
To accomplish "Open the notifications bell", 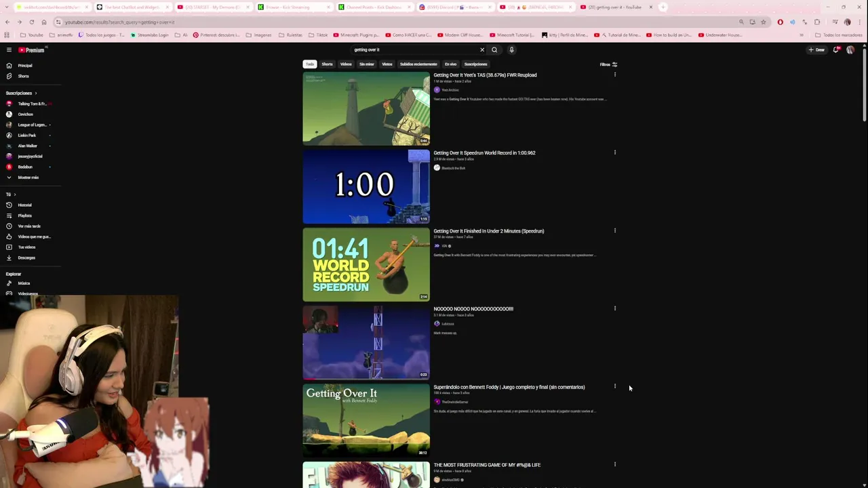I will pos(835,49).
